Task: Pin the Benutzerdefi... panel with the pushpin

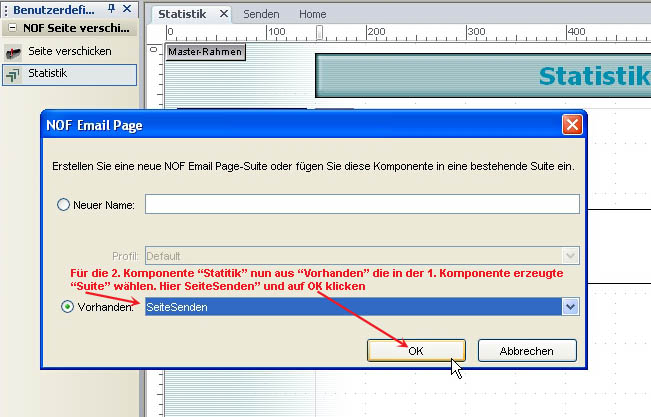Action: click(111, 9)
